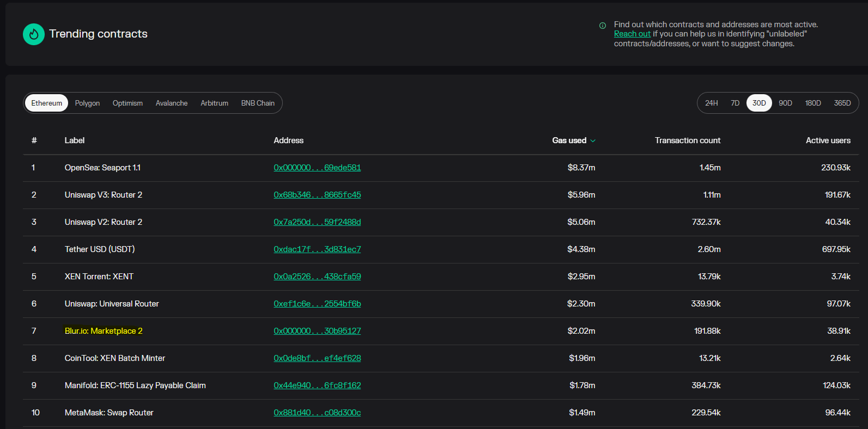868x429 pixels.
Task: Sort by Active users column header
Action: pyautogui.click(x=828, y=140)
